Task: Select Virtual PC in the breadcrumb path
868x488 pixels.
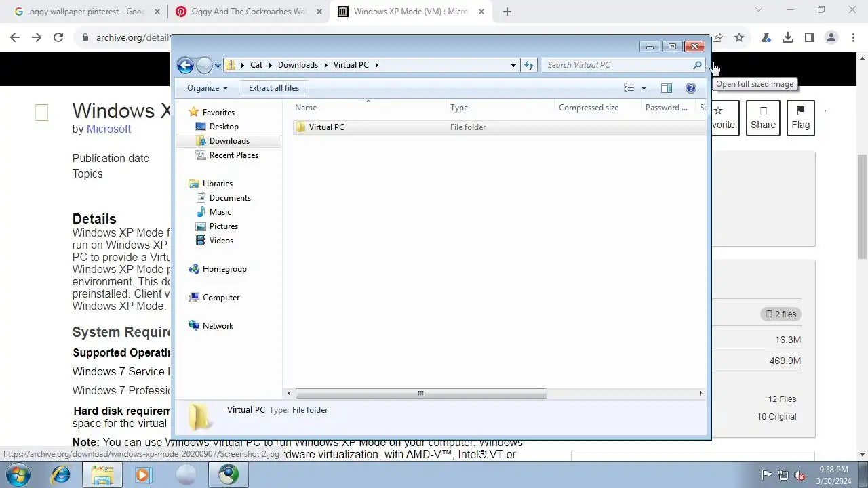Action: [x=351, y=65]
